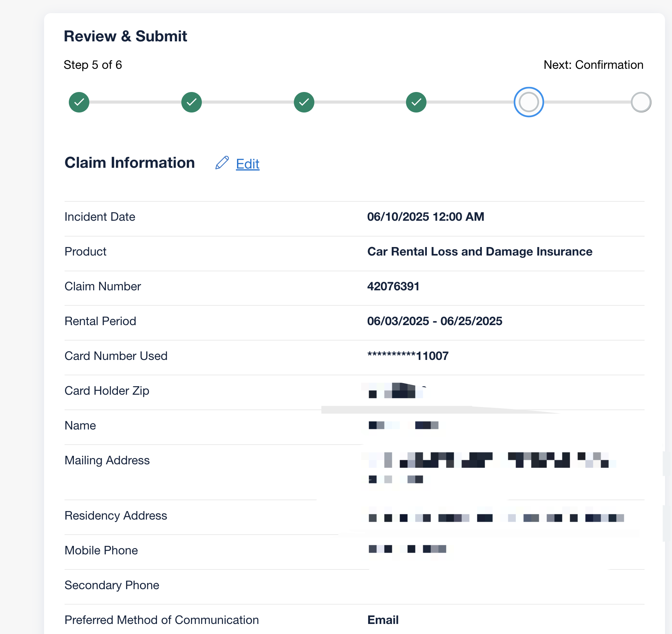Click the Car Rental Loss product value

(x=479, y=251)
